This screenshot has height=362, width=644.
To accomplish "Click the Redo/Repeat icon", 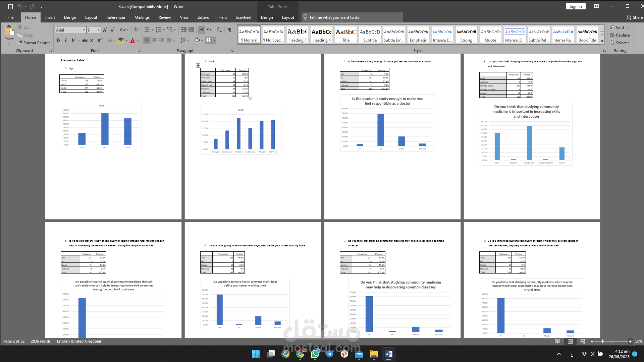I will coord(32,6).
